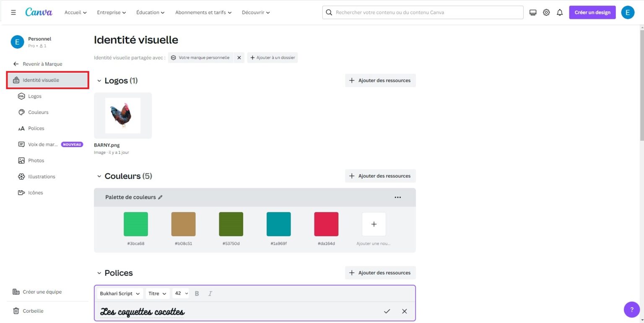Collapse the Logos section

coord(99,80)
